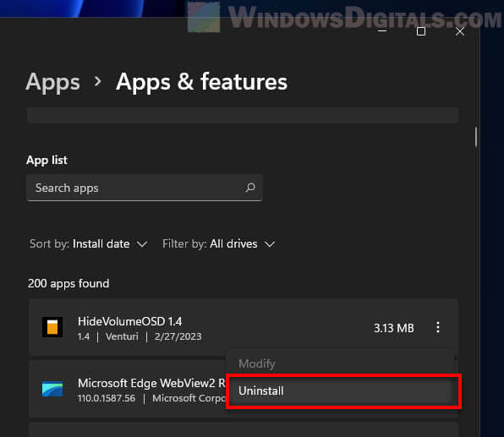Open the three-dot menu for HideVolumeOSD

tap(438, 327)
